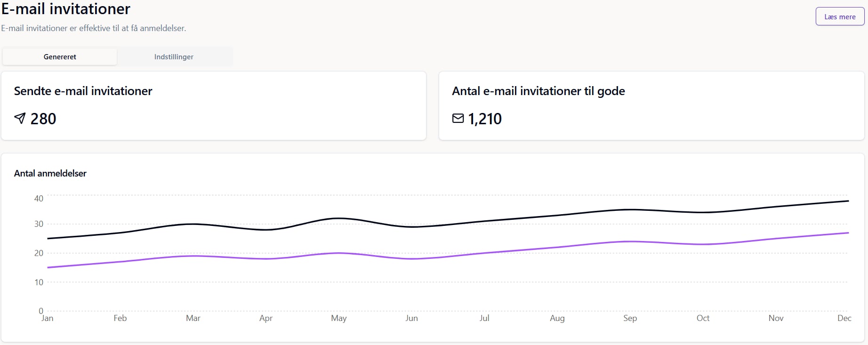This screenshot has width=868, height=345.
Task: Open the Læs mere button
Action: pyautogui.click(x=840, y=16)
